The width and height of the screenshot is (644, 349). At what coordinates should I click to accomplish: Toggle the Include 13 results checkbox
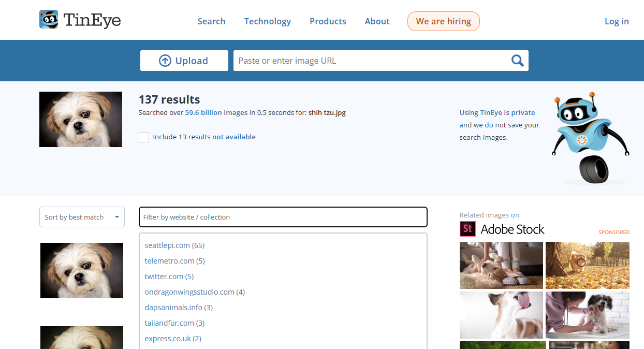pos(144,137)
